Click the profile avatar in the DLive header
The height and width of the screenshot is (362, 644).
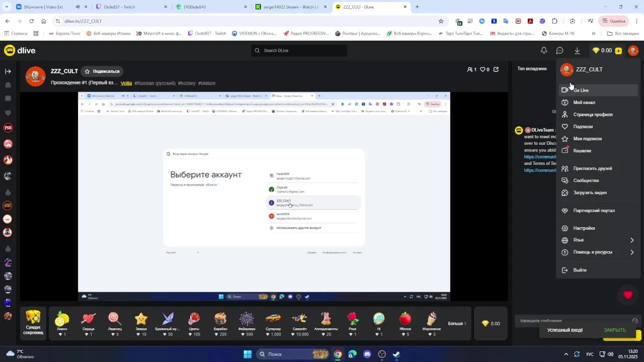633,50
